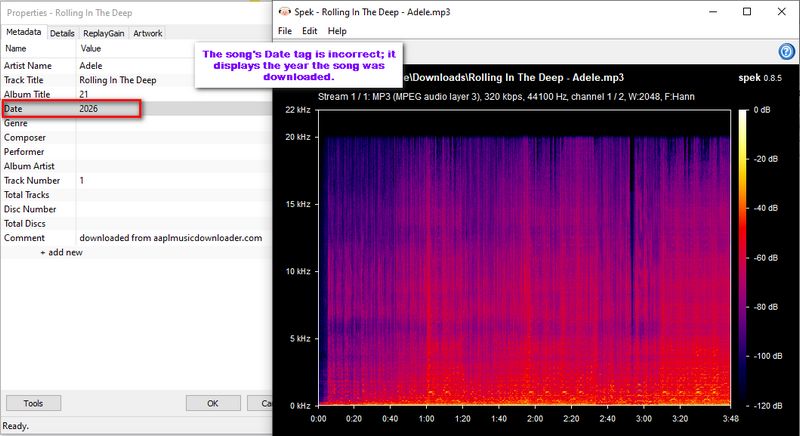Screen dimensions: 800x436
Task: Click the Spek app icon in title bar
Action: click(284, 12)
